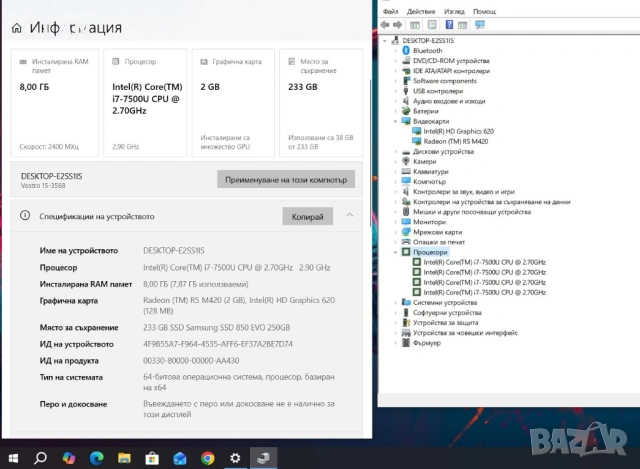Expand Аудио входове и изходи arrow
The width and height of the screenshot is (640, 469).
click(x=395, y=101)
